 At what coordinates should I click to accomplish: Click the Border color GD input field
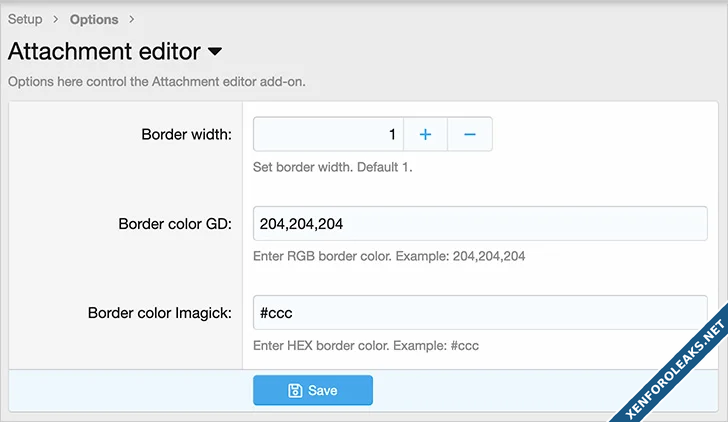[480, 223]
